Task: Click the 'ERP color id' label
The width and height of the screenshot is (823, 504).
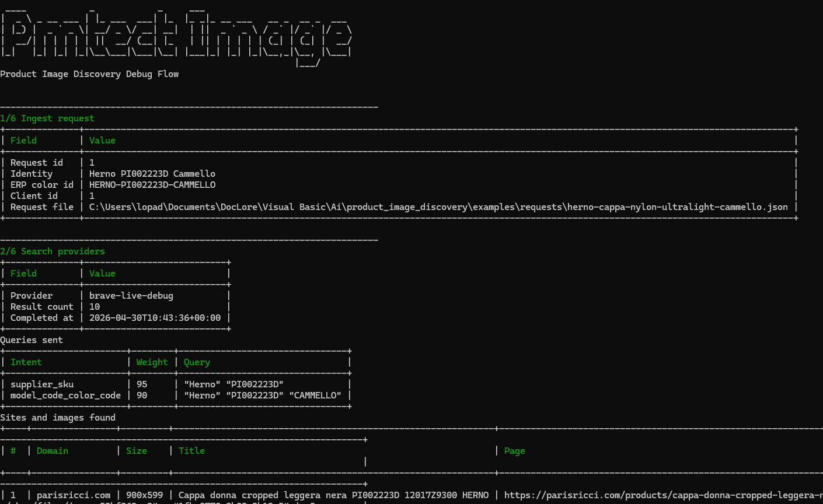Action: [x=42, y=185]
